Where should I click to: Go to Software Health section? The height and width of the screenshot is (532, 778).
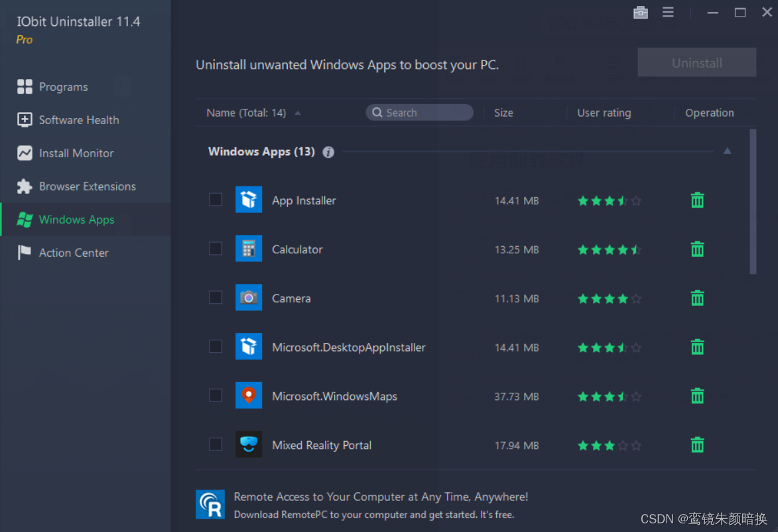pos(86,120)
